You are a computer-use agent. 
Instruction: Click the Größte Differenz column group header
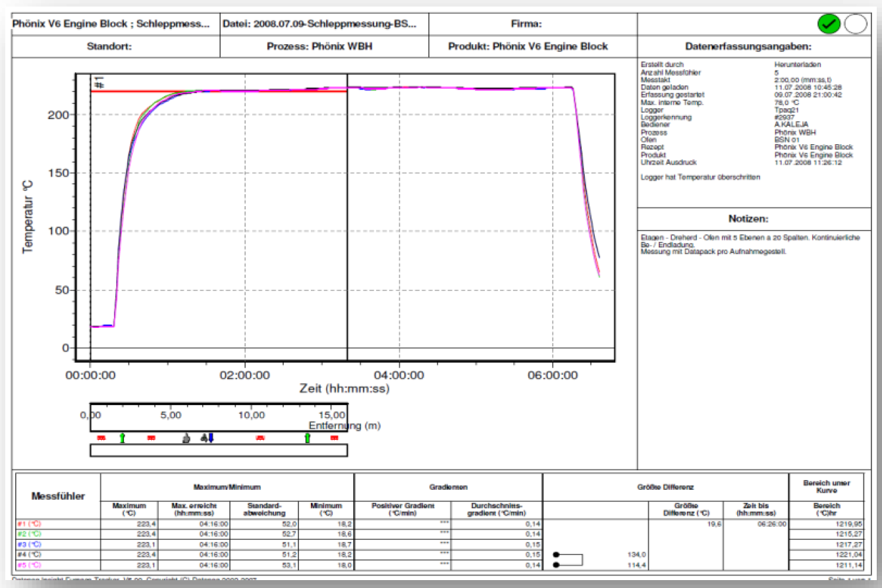665,487
